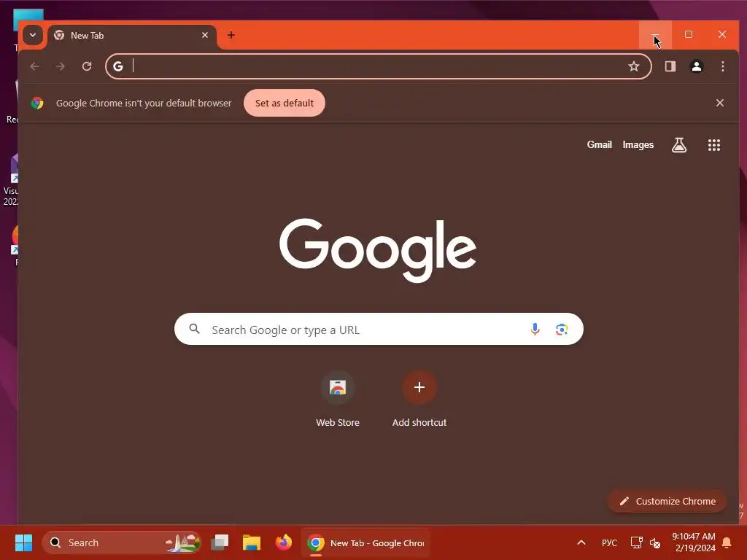Minimize the Chrome window
Image resolution: width=747 pixels, height=560 pixels.
655,35
